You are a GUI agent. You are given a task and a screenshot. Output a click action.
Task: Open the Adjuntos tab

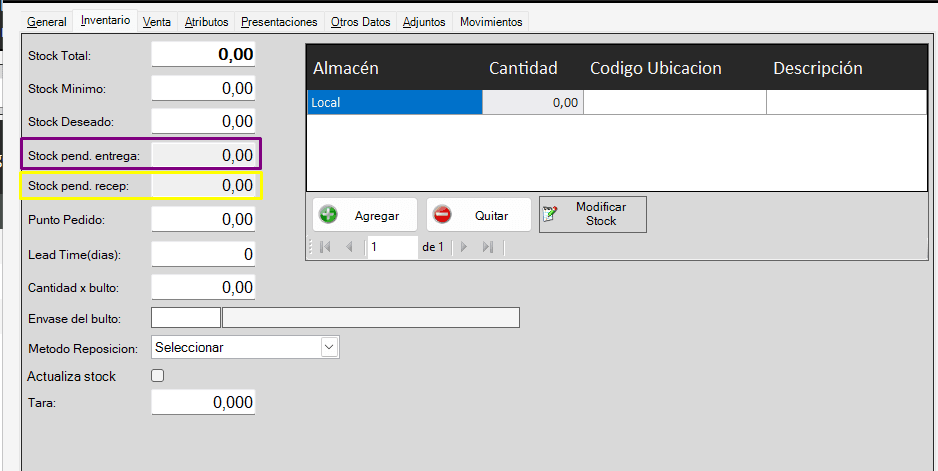point(424,21)
